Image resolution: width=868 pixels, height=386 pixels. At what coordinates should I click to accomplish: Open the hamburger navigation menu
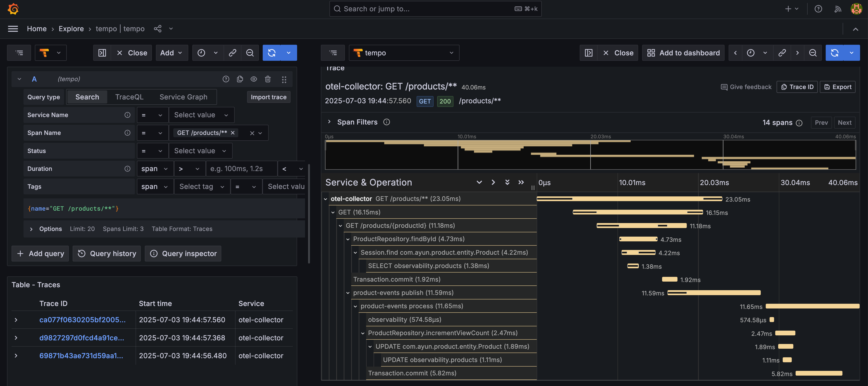pos(13,29)
